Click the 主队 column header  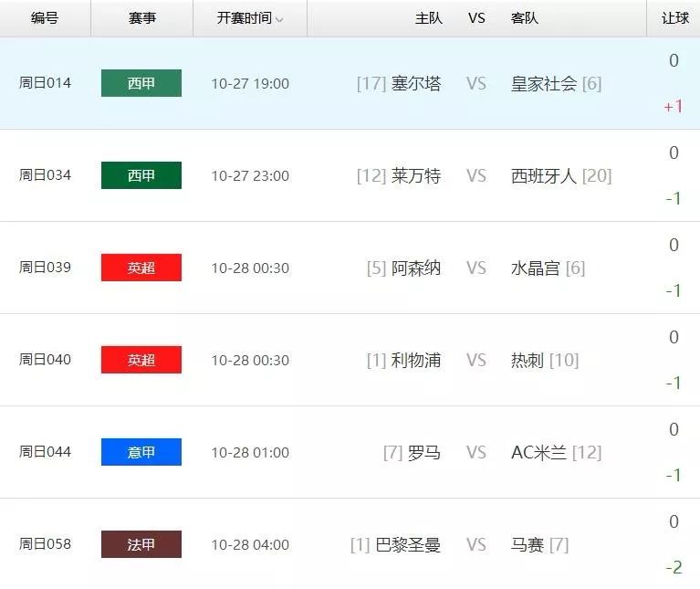[x=429, y=18]
